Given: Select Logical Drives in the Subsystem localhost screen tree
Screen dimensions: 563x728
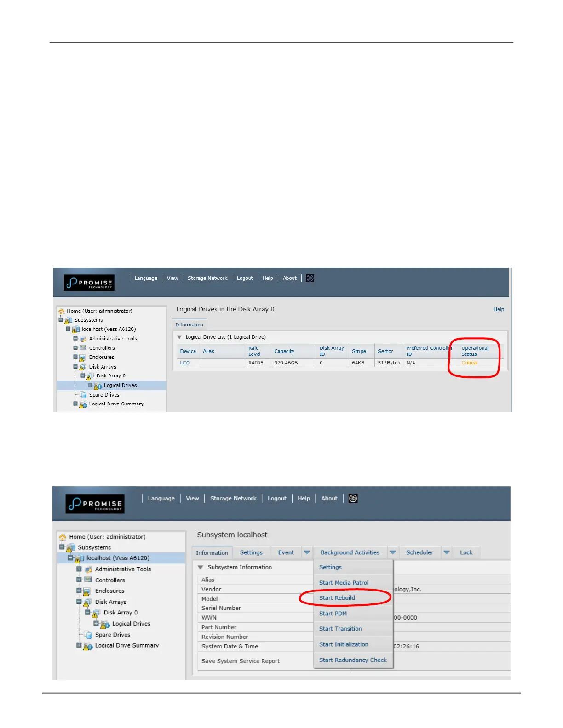Looking at the screenshot, I should tap(132, 624).
